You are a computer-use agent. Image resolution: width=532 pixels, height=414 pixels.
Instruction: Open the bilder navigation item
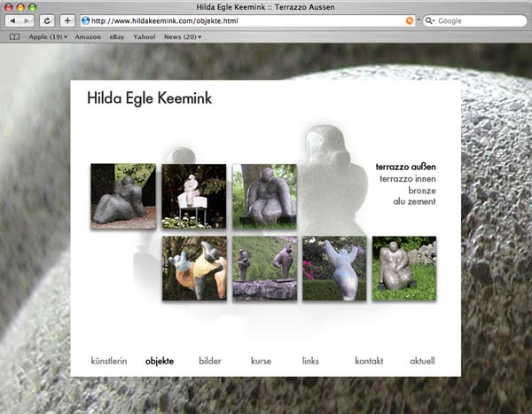coord(210,362)
